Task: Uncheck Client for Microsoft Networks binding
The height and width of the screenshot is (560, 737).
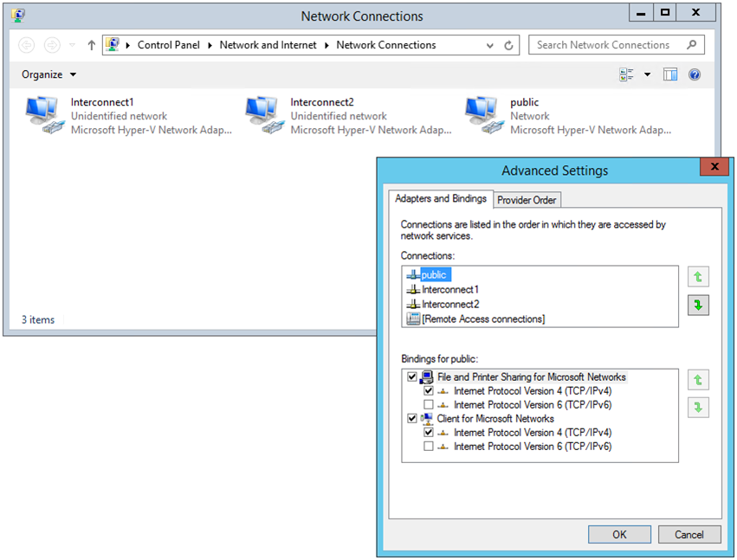Action: click(412, 419)
